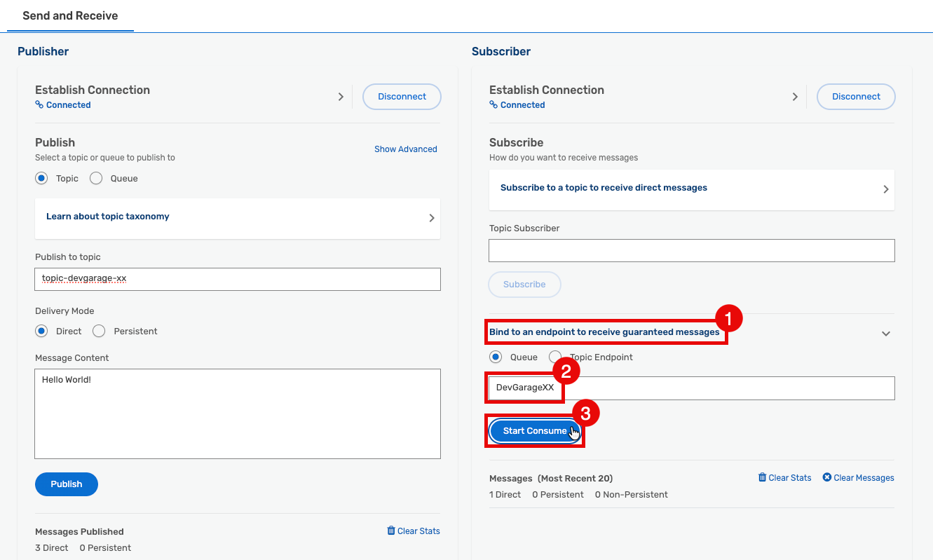Focus the Topic Subscriber input field

pos(692,251)
